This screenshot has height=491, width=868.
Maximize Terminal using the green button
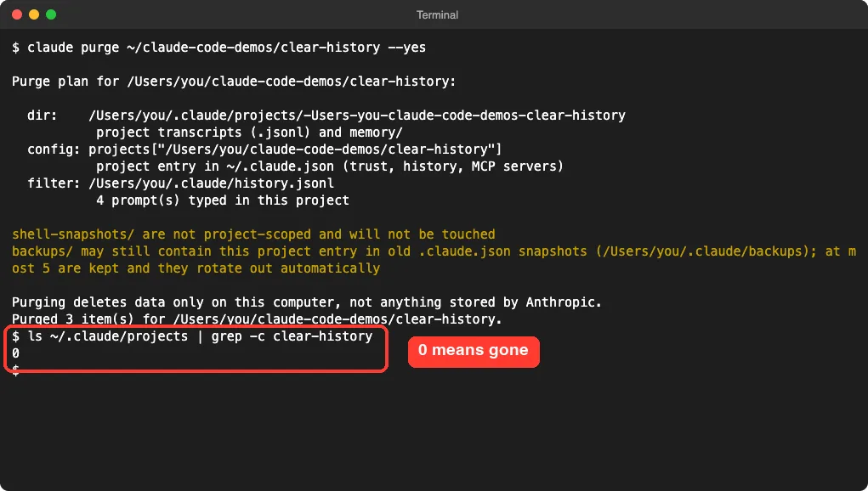pos(51,14)
